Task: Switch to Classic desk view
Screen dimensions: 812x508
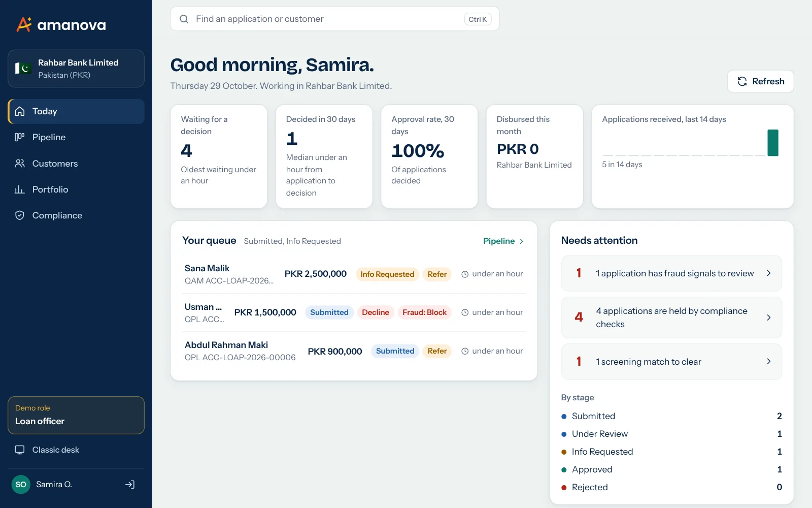Action: [x=76, y=450]
